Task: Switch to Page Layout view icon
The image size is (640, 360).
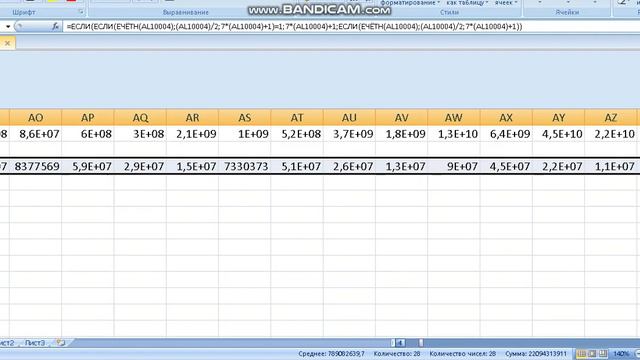Action: tap(592, 353)
